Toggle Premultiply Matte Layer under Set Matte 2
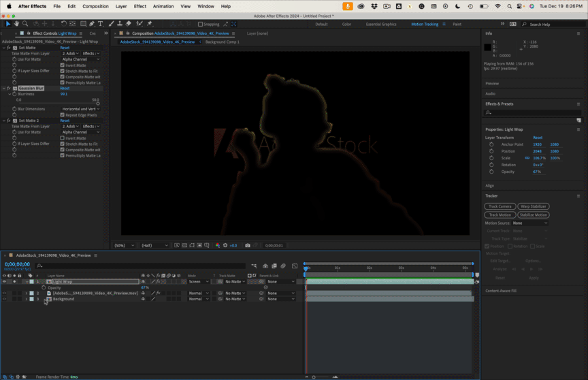The height and width of the screenshot is (380, 588). pyautogui.click(x=62, y=156)
